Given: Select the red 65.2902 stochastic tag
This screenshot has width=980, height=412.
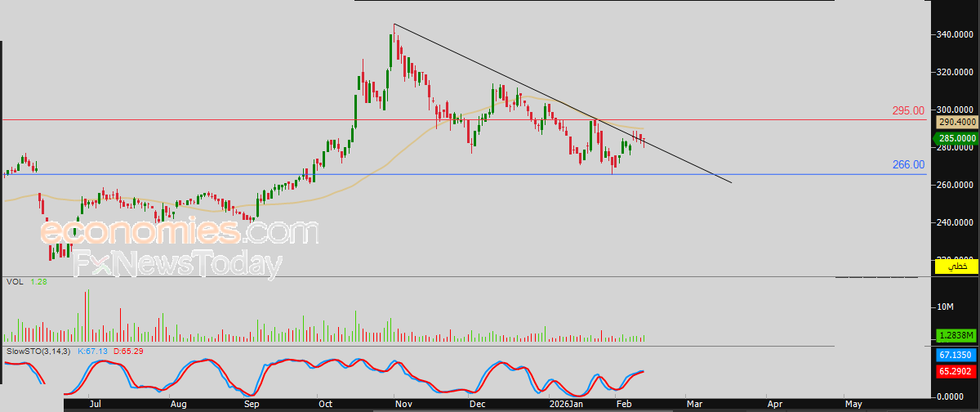Looking at the screenshot, I should click(955, 371).
